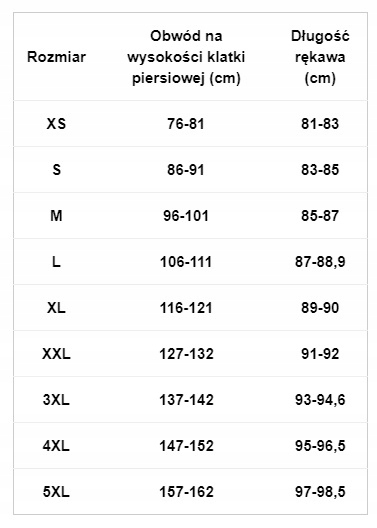This screenshot has width=377, height=528.
Task: Click the 157-162 chest value
Action: 186,492
